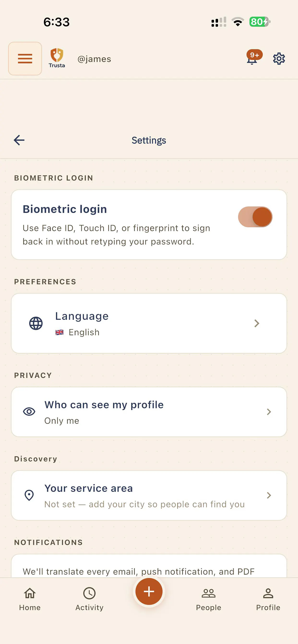Tap the globe icon for Language
Screen dimensions: 298x644
click(x=36, y=323)
